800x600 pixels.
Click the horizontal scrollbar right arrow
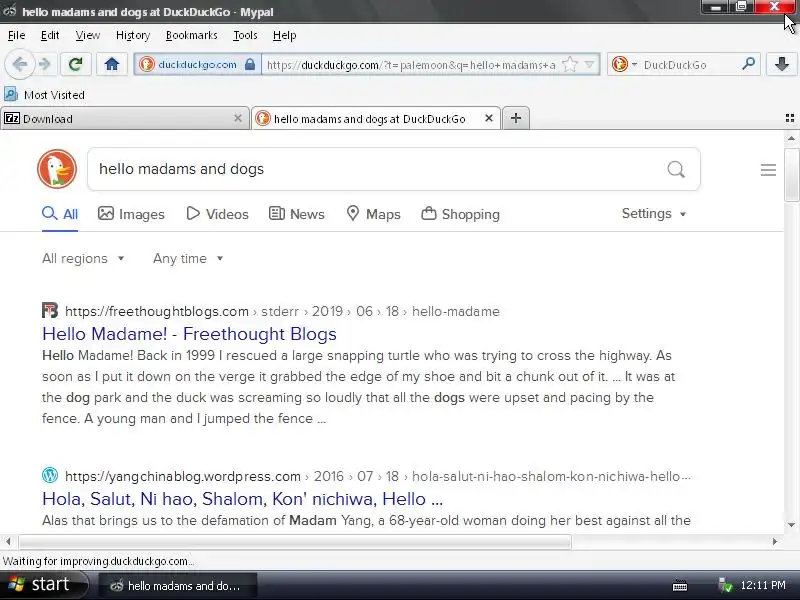(775, 541)
